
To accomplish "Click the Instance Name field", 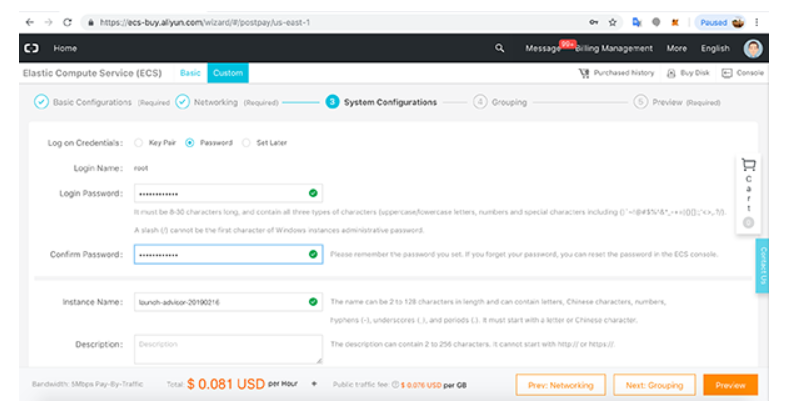I will pos(228,302).
